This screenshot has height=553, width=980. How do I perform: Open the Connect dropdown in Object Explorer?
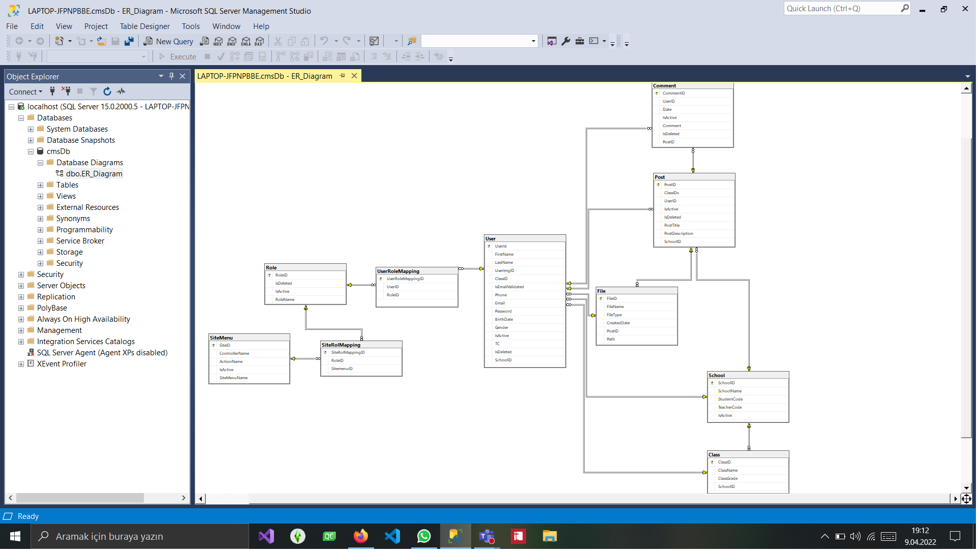click(x=25, y=92)
